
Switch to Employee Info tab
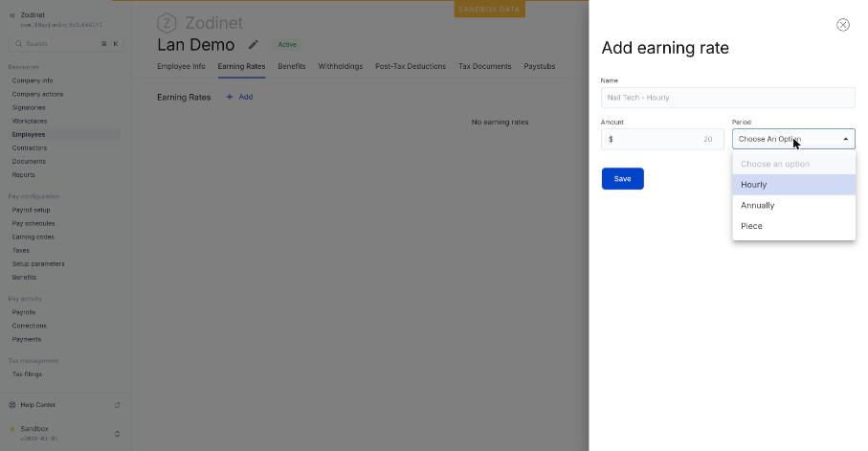point(181,66)
